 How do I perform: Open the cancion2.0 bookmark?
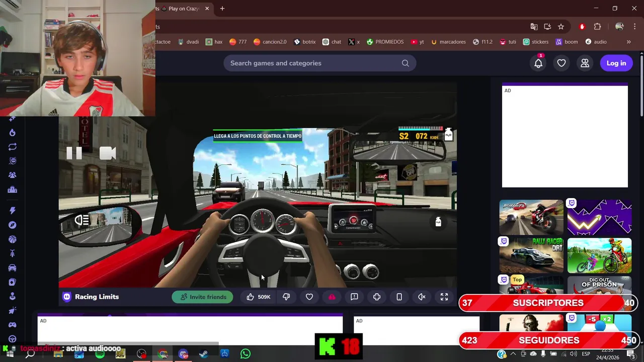[270, 42]
